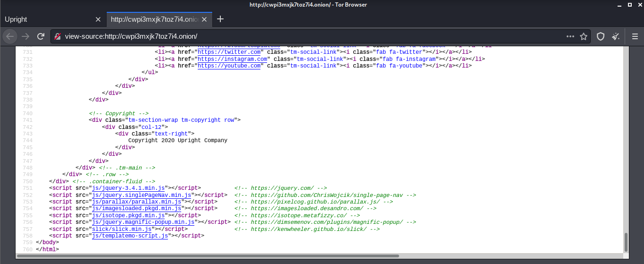Open the slick/slick.min.js link
The height and width of the screenshot is (264, 644).
(122, 229)
